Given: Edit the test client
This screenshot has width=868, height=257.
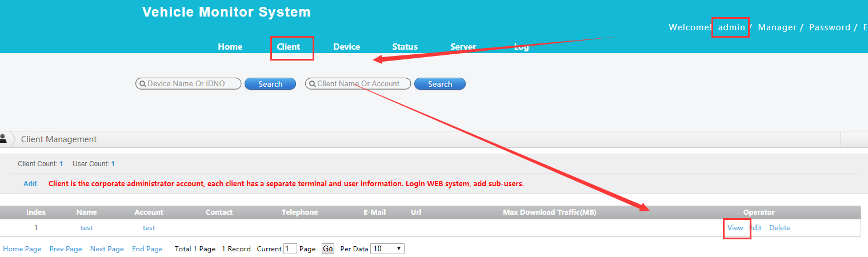Looking at the screenshot, I should pyautogui.click(x=756, y=228).
